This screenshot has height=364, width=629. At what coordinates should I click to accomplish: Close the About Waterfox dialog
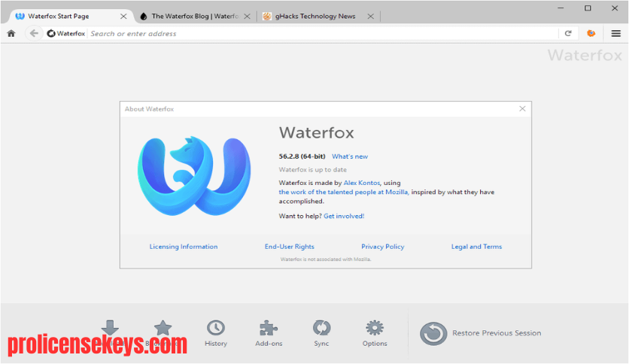click(x=522, y=108)
